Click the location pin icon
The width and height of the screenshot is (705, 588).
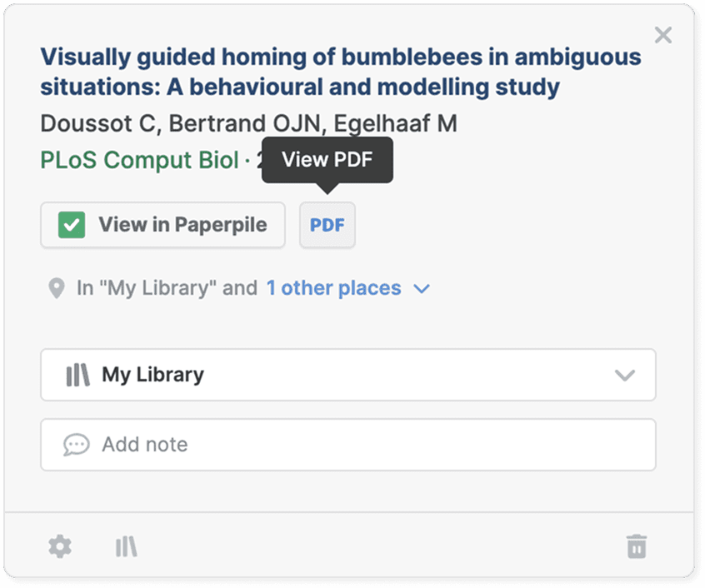57,289
